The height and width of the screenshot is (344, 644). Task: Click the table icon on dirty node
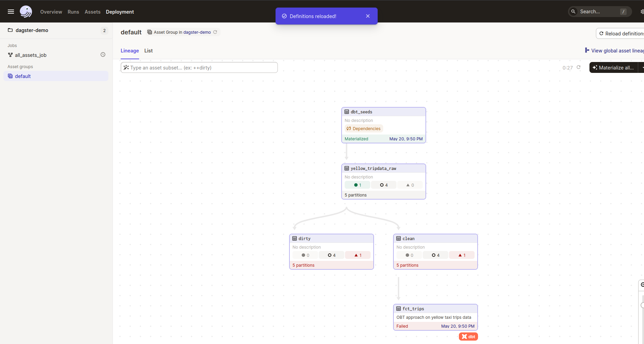[295, 238]
